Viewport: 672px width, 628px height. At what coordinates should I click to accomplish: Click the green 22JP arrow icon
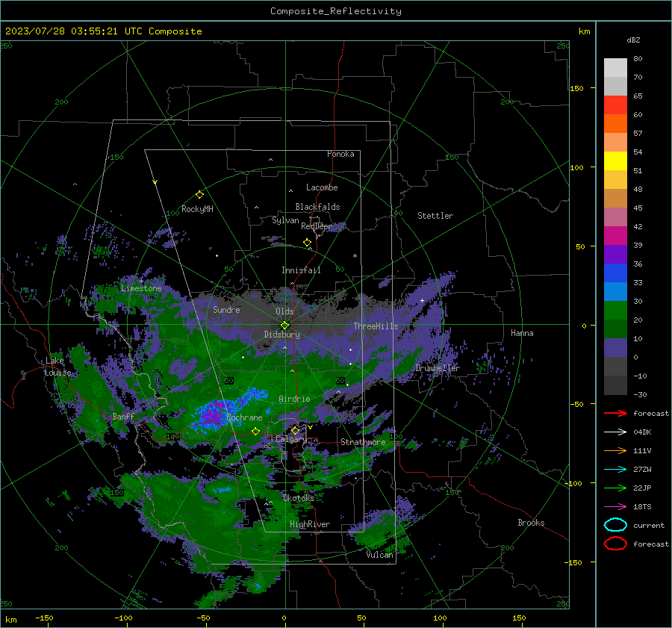(x=615, y=488)
